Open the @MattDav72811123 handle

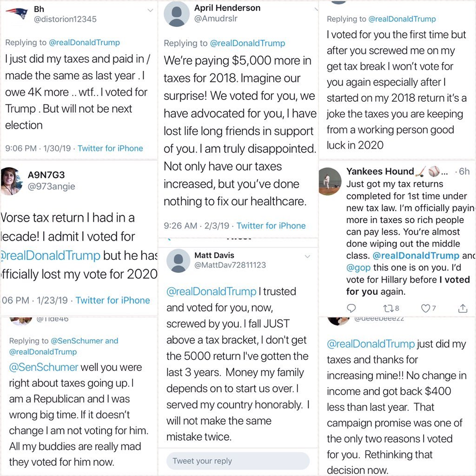click(x=230, y=265)
